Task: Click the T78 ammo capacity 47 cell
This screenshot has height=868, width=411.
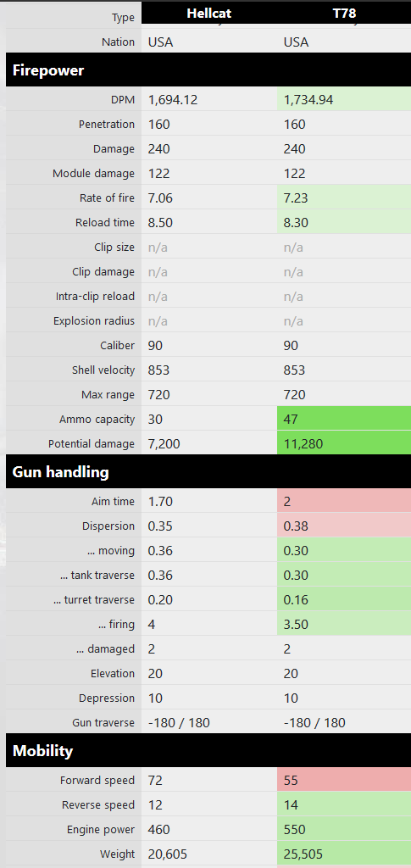Action: click(344, 419)
